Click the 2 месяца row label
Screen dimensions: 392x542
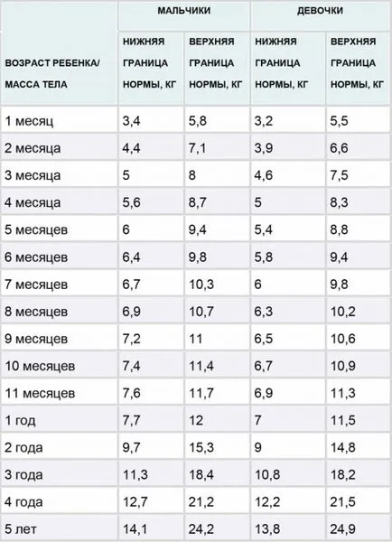33,148
